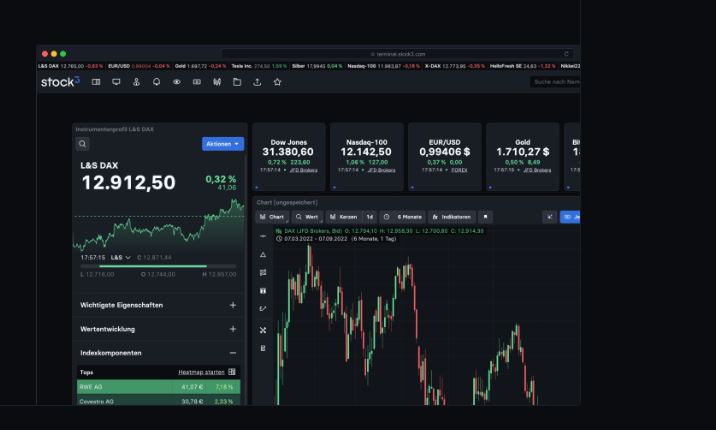Screen dimensions: 716x438
Task: Open the Chart menu button
Action: tap(272, 217)
